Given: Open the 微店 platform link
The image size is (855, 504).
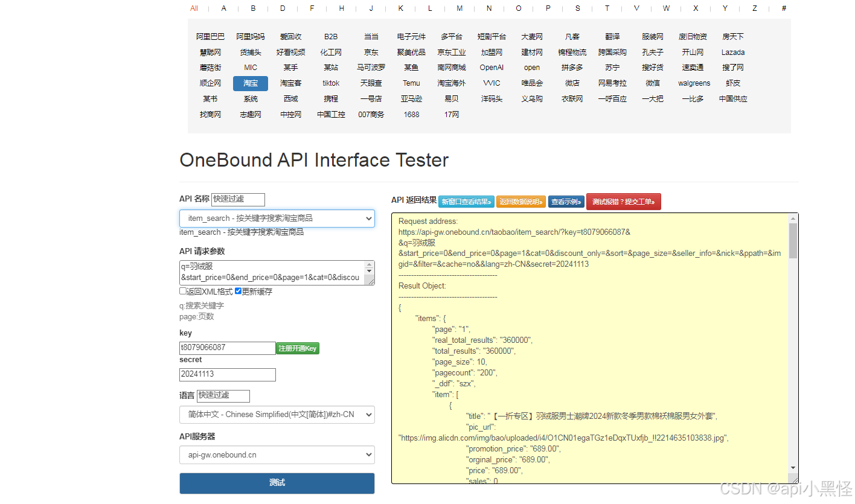Looking at the screenshot, I should point(572,83).
